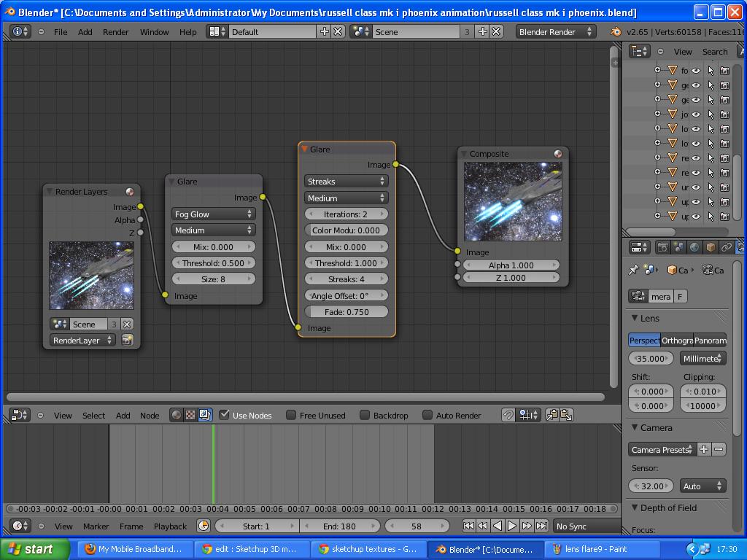The width and height of the screenshot is (747, 560).
Task: Open the Streaks glare type dropdown
Action: pyautogui.click(x=347, y=182)
